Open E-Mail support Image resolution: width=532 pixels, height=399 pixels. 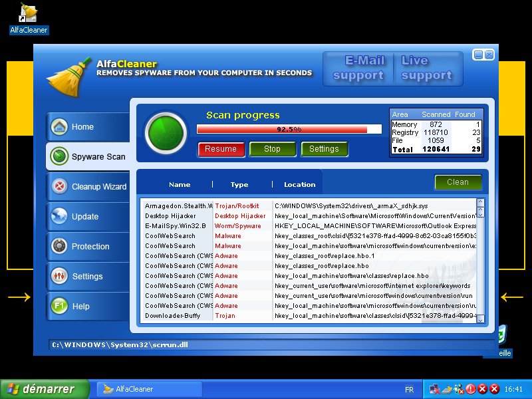[358, 68]
